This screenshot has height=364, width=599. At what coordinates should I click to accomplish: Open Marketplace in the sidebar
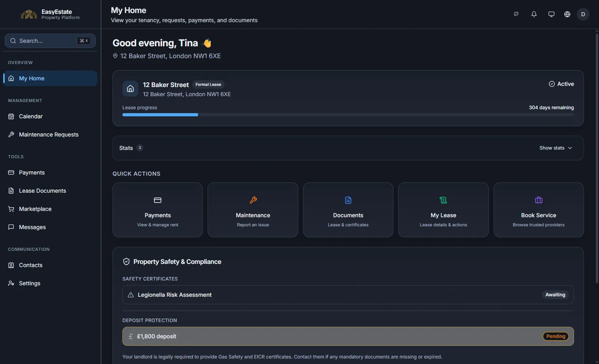[50, 209]
